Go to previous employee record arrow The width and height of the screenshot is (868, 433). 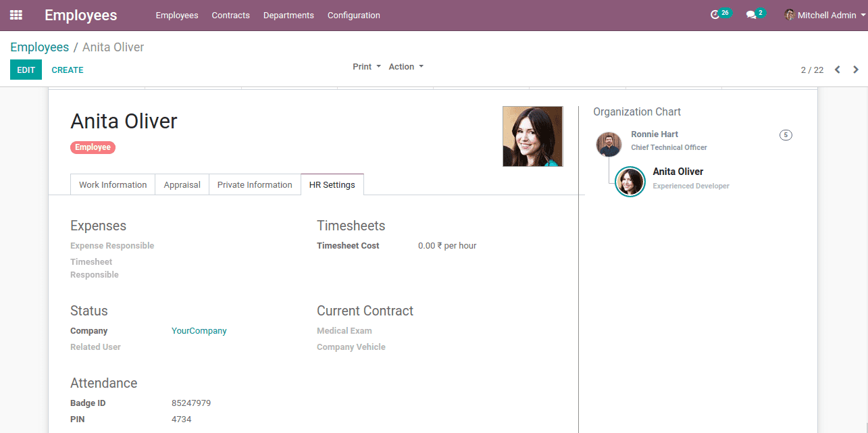tap(838, 70)
